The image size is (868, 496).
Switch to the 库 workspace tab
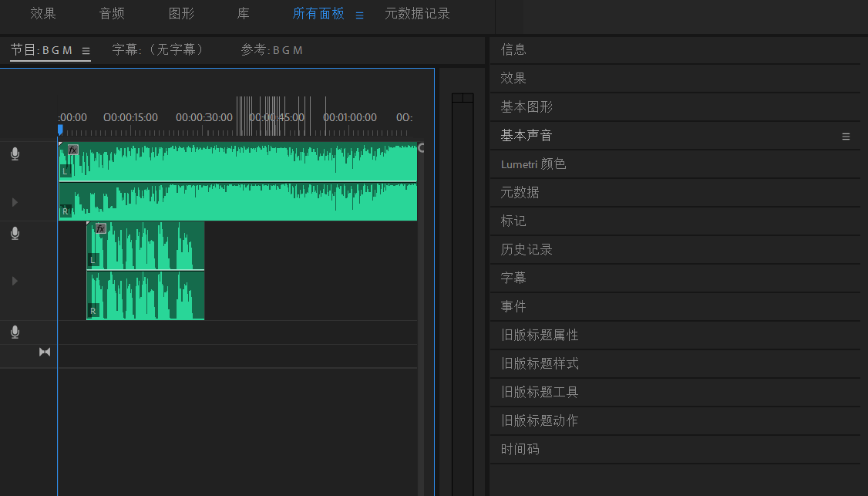coord(244,14)
